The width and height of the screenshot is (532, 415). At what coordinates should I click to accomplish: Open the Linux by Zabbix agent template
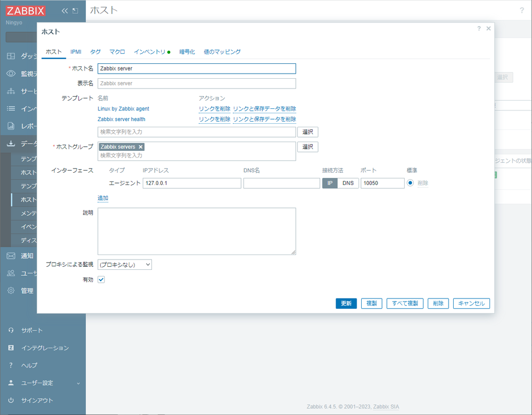[x=123, y=109]
